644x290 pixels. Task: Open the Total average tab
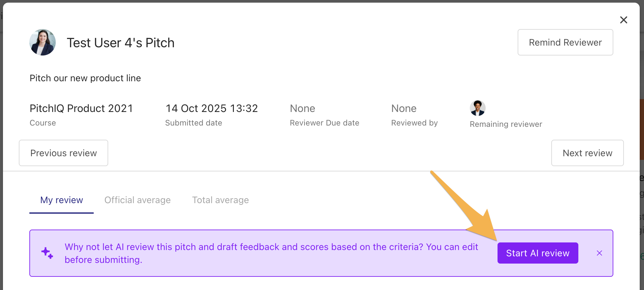[x=220, y=200]
